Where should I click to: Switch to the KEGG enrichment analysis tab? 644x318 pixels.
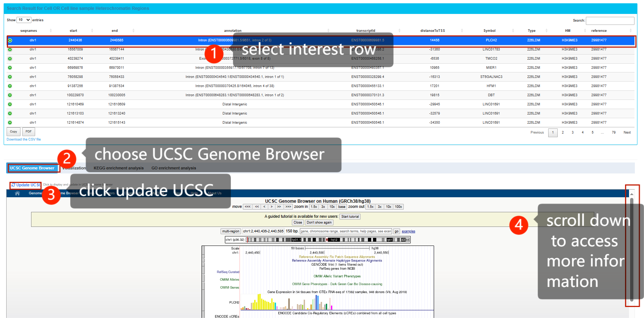pyautogui.click(x=118, y=168)
